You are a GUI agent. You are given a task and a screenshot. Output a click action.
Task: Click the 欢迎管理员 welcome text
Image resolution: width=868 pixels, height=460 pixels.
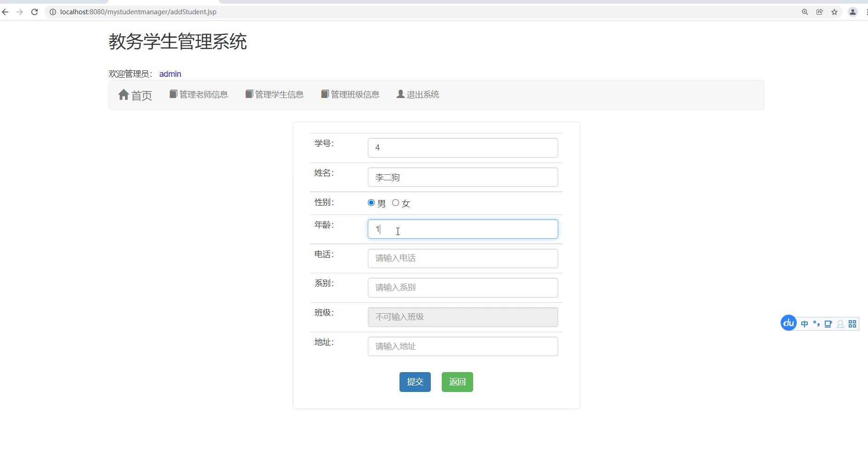coord(131,74)
